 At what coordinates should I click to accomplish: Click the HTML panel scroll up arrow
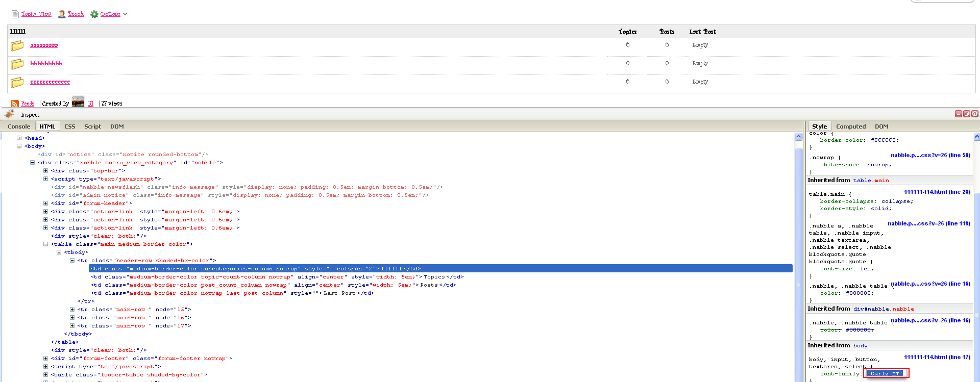point(798,137)
